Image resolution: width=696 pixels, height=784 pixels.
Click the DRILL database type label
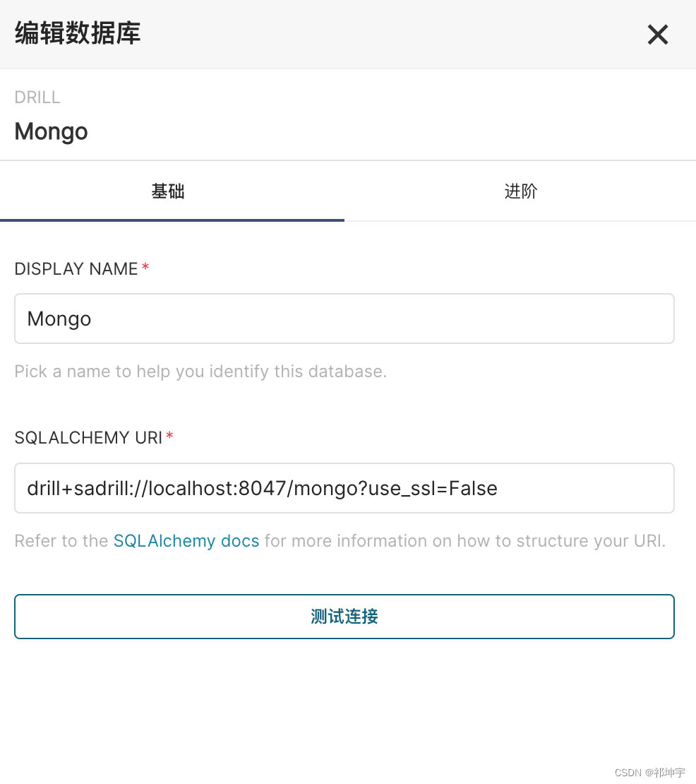click(x=37, y=97)
